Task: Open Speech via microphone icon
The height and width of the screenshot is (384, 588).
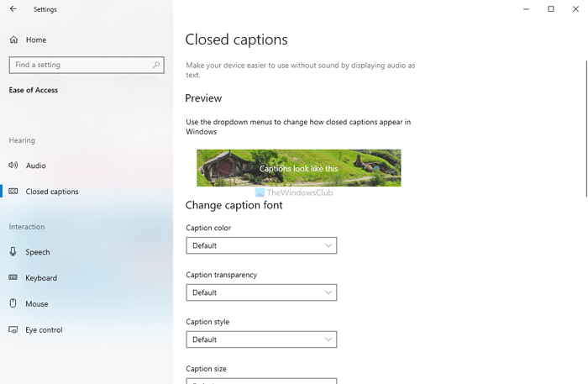Action: (x=13, y=252)
